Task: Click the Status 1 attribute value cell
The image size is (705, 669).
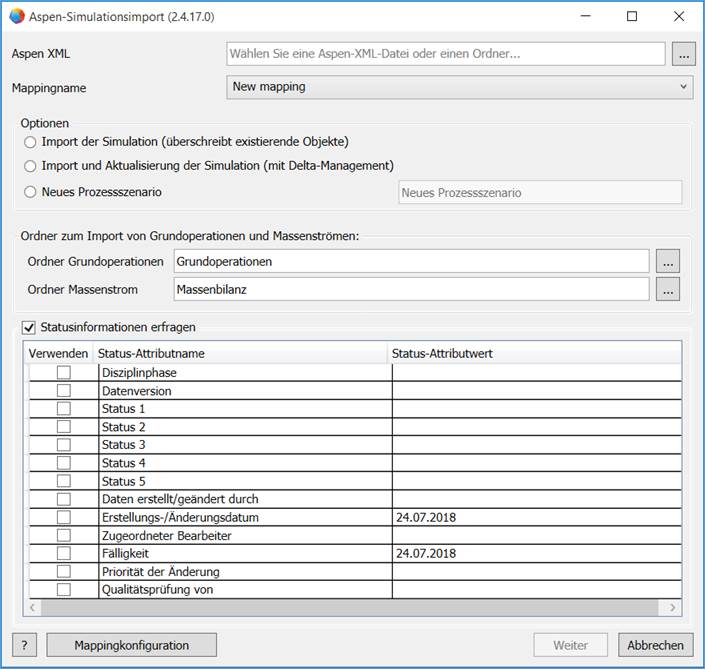Action: click(x=537, y=409)
